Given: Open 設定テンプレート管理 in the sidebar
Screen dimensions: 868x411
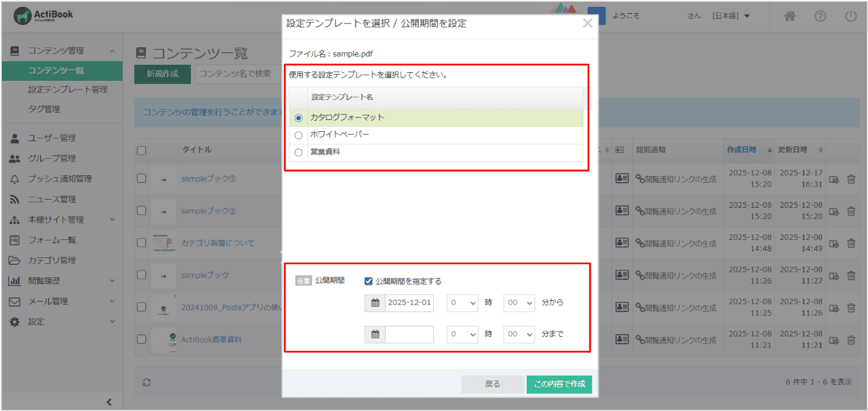Looking at the screenshot, I should (x=68, y=90).
